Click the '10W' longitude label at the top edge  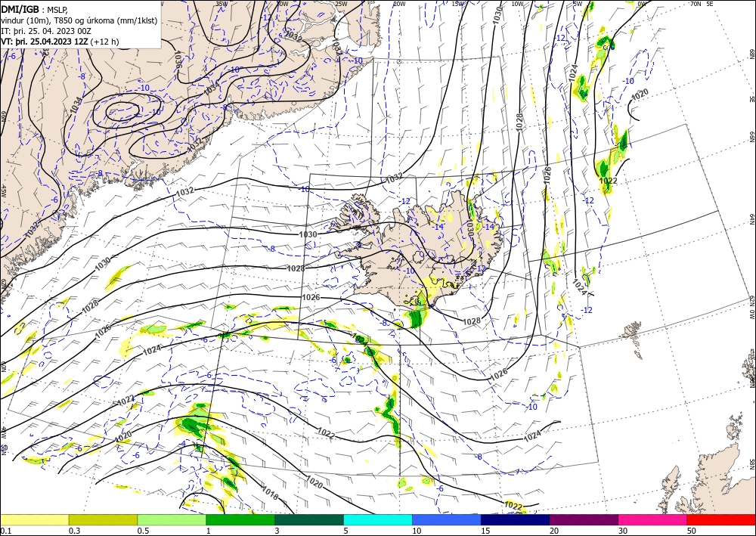(x=517, y=4)
